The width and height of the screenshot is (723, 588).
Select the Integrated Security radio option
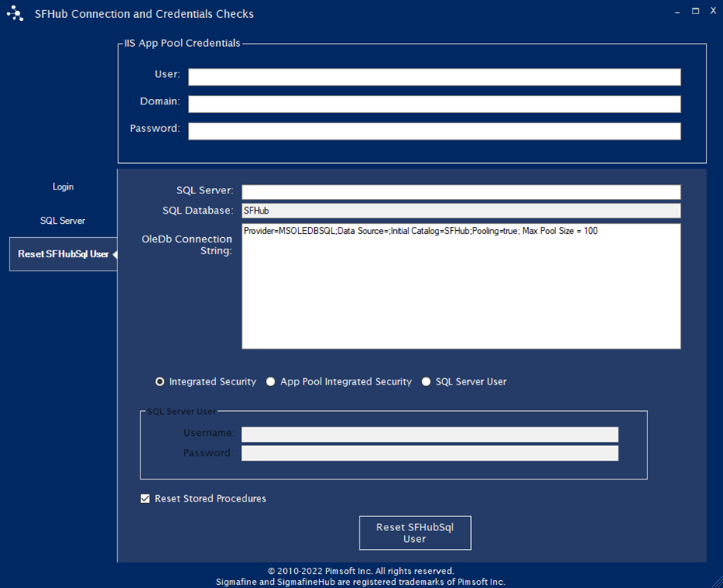coord(161,382)
